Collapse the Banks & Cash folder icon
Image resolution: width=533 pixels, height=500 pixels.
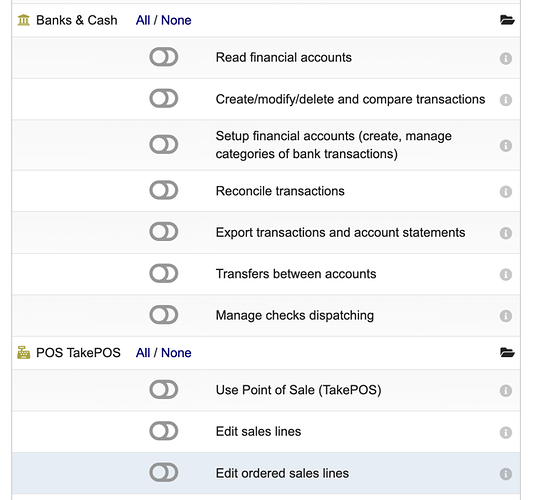click(x=507, y=20)
